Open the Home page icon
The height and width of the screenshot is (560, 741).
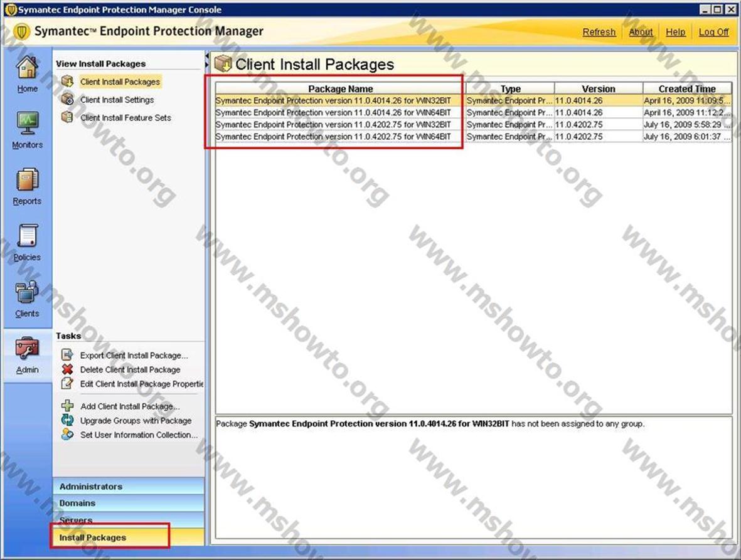tap(27, 68)
